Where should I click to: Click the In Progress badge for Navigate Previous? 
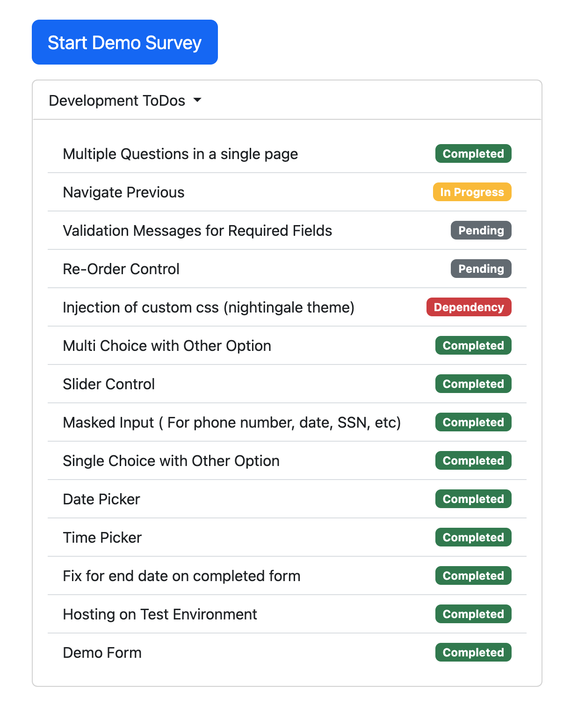pos(471,192)
